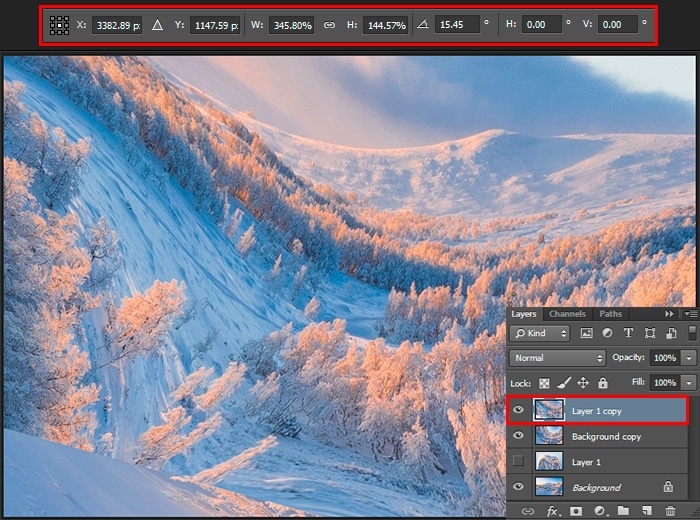The height and width of the screenshot is (520, 700).
Task: Switch to the Channels tab
Action: pyautogui.click(x=567, y=314)
